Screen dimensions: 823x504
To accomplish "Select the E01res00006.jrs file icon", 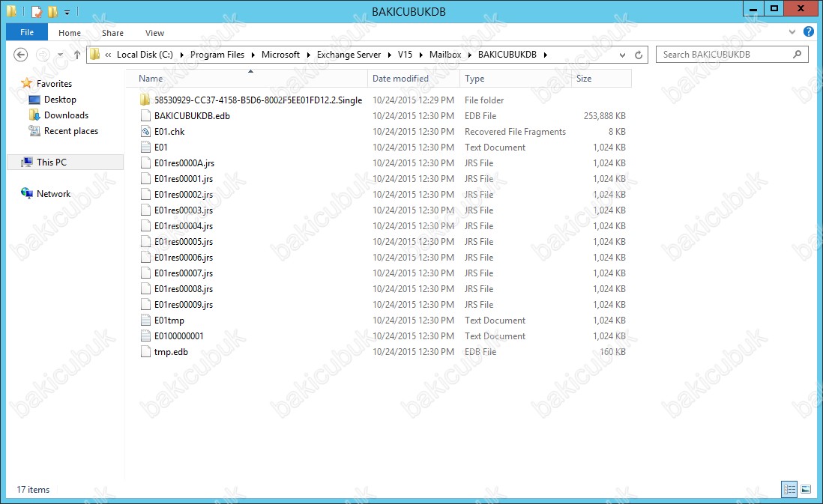I will [x=145, y=257].
